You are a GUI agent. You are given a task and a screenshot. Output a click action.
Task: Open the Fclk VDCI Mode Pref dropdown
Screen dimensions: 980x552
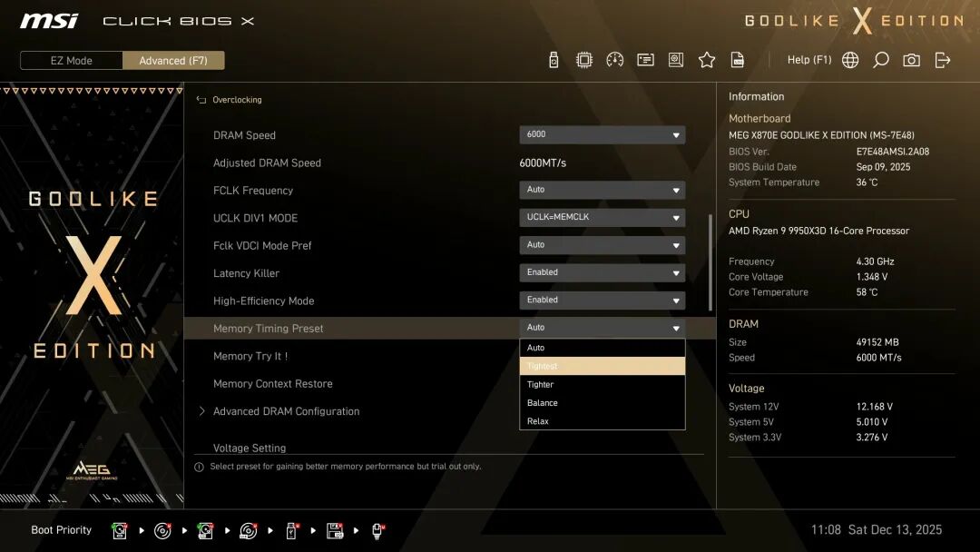click(602, 245)
